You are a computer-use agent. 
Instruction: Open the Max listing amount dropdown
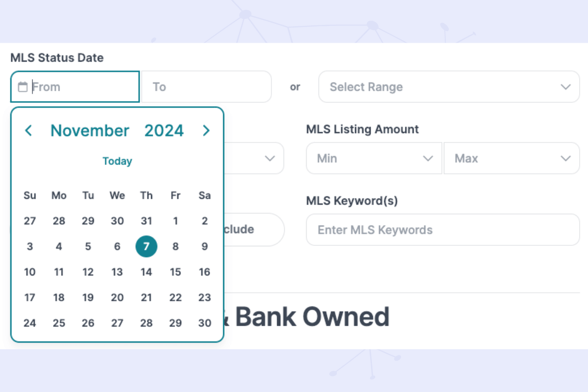click(511, 158)
